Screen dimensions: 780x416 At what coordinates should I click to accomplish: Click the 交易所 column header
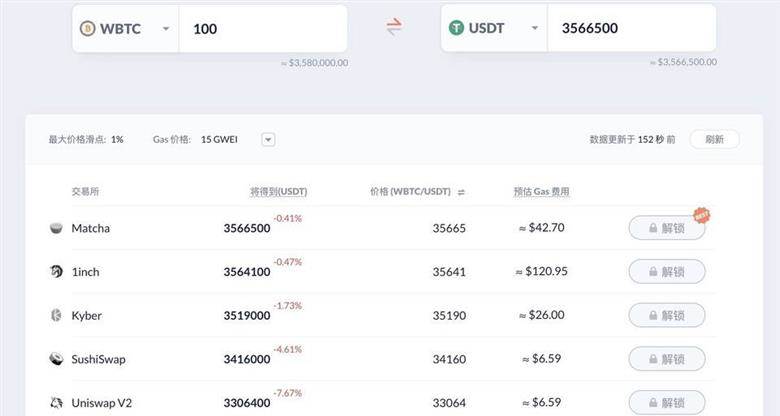[86, 192]
